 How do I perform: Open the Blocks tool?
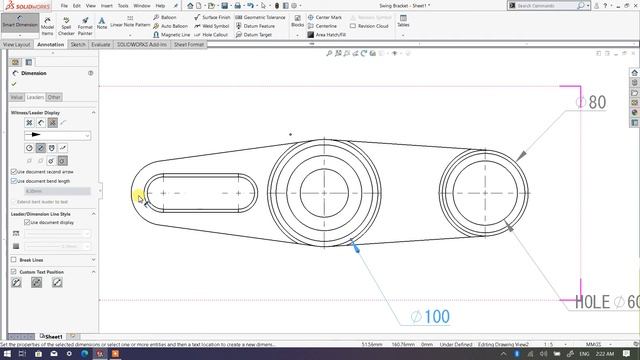click(x=297, y=21)
